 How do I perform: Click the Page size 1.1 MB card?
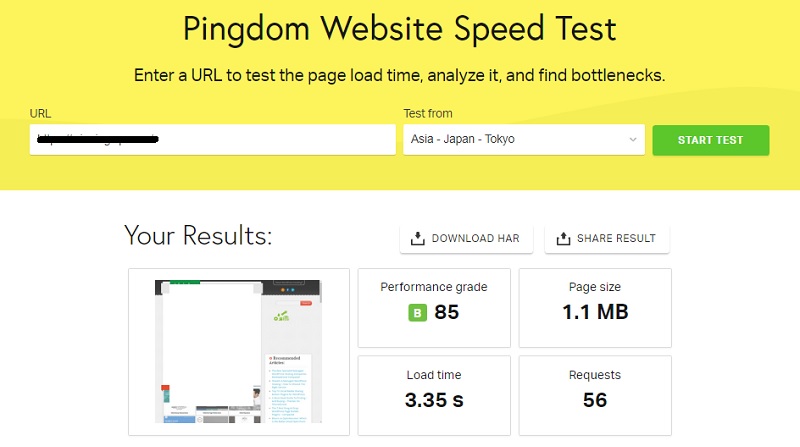click(595, 308)
